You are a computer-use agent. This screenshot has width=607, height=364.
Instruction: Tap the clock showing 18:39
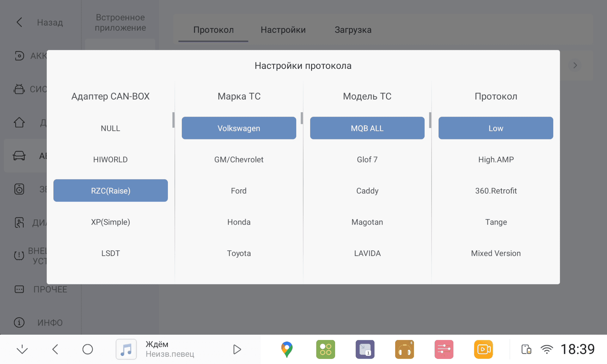(x=578, y=349)
